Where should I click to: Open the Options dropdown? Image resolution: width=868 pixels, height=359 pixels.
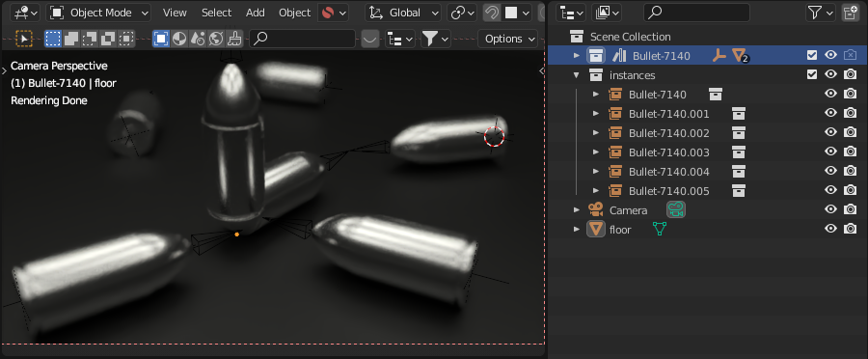507,39
